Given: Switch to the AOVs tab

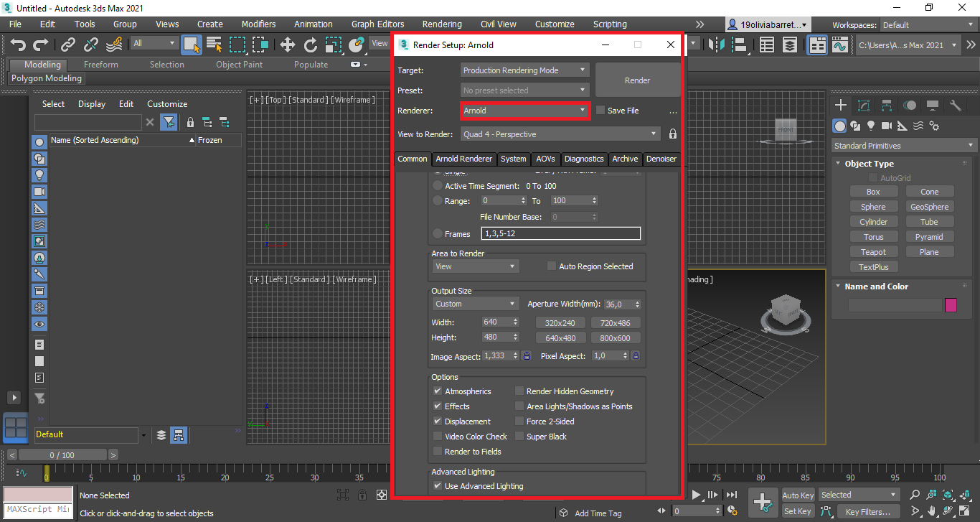Looking at the screenshot, I should pos(545,159).
